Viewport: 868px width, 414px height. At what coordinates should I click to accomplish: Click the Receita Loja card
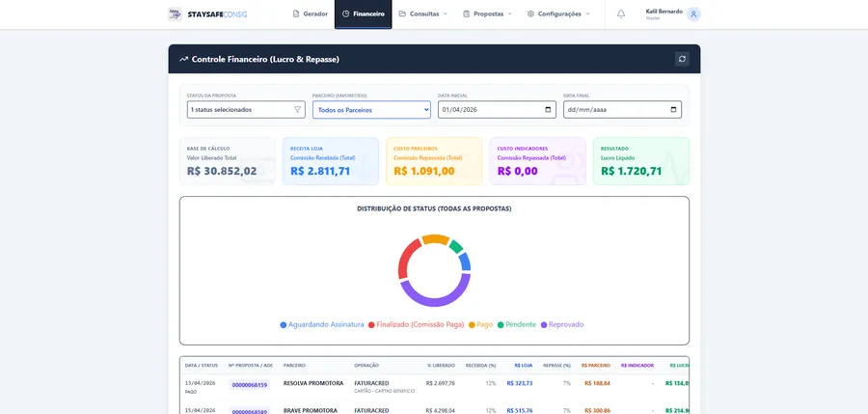click(x=331, y=161)
